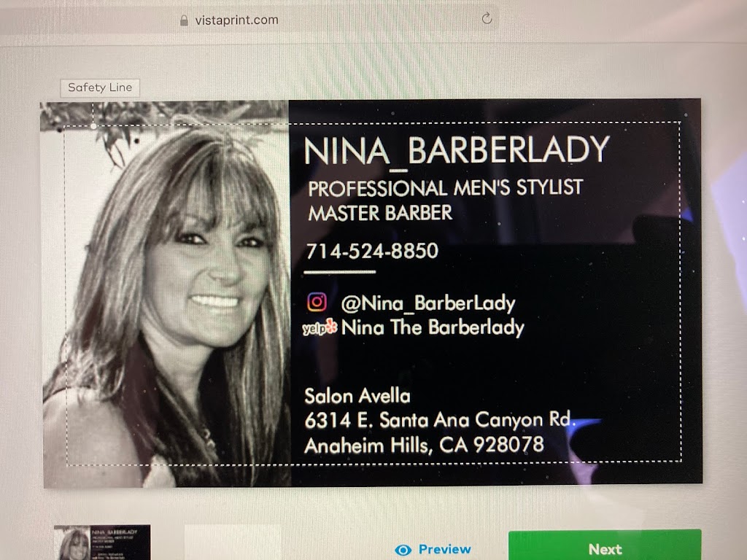Click the green Next button
747x560 pixels.
tap(605, 546)
